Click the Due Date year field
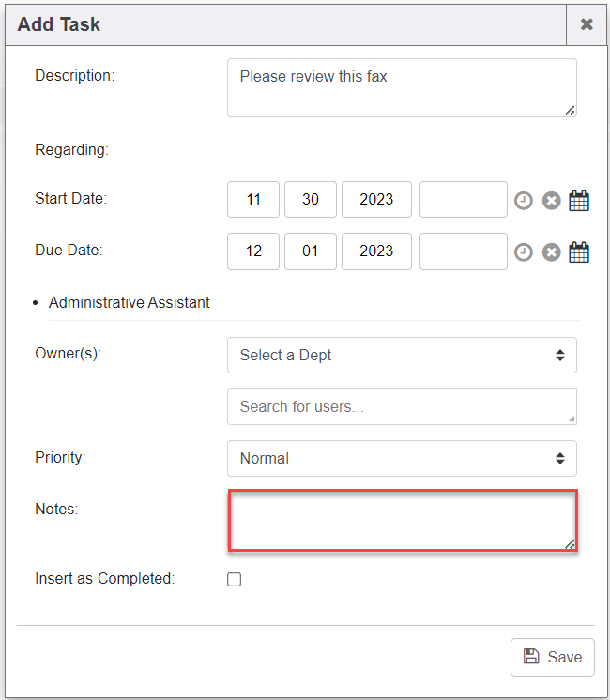The width and height of the screenshot is (610, 700). click(x=376, y=251)
